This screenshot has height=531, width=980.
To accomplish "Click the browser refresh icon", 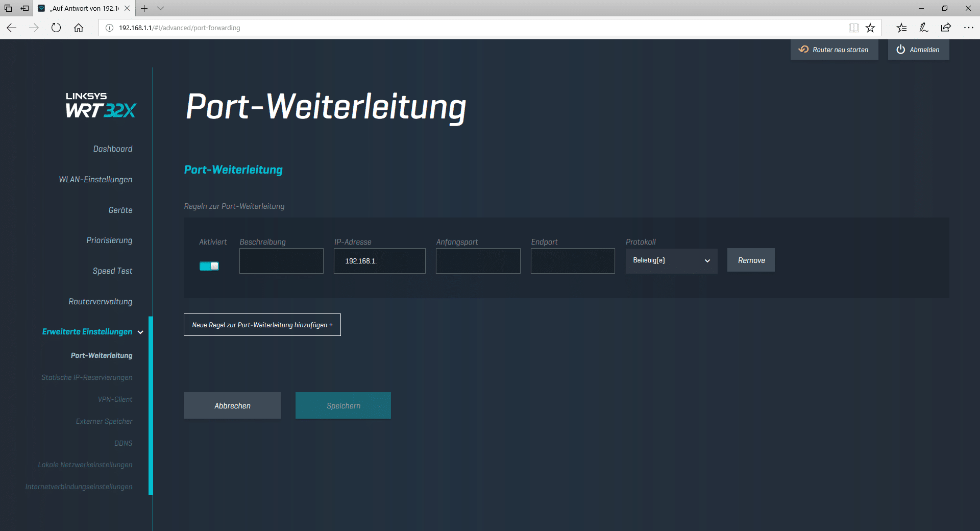I will pos(56,28).
